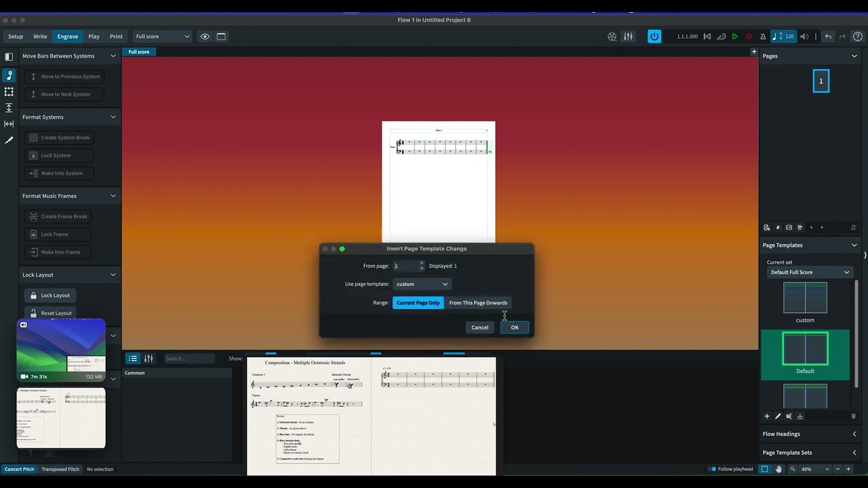The height and width of the screenshot is (488, 868).
Task: Click Create System Break button
Action: point(59,138)
